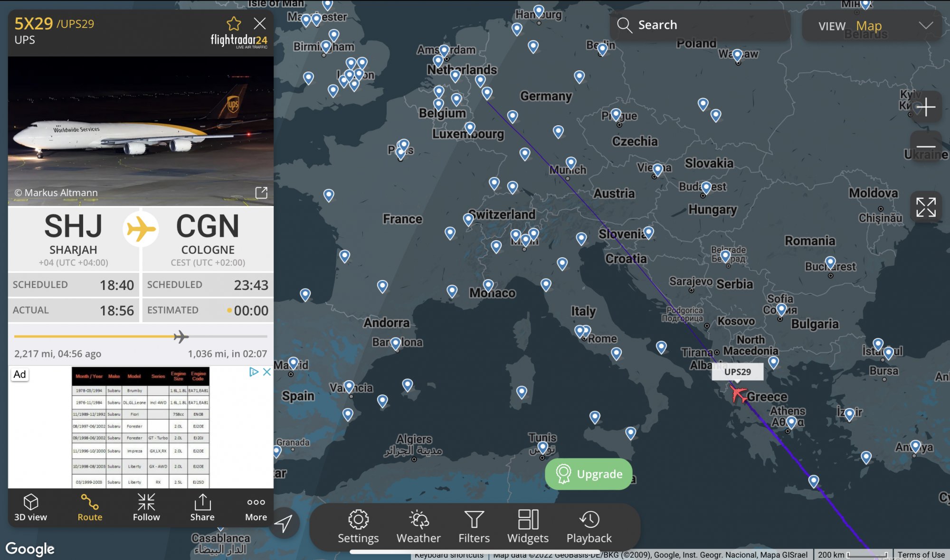Open the AdChoices triangle icon
This screenshot has height=560, width=950.
[x=254, y=372]
